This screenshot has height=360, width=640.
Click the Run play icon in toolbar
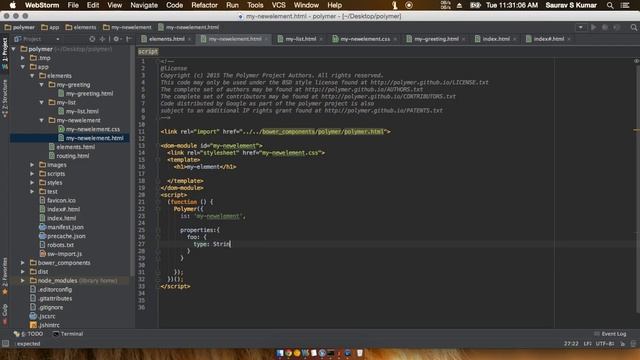pos(593,27)
